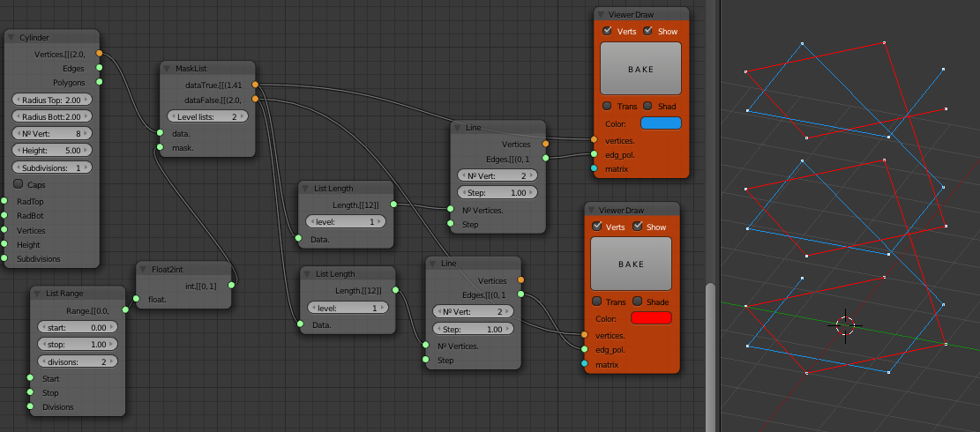Collapse the Cylinder node
Image resolution: width=980 pixels, height=432 pixels.
11,37
